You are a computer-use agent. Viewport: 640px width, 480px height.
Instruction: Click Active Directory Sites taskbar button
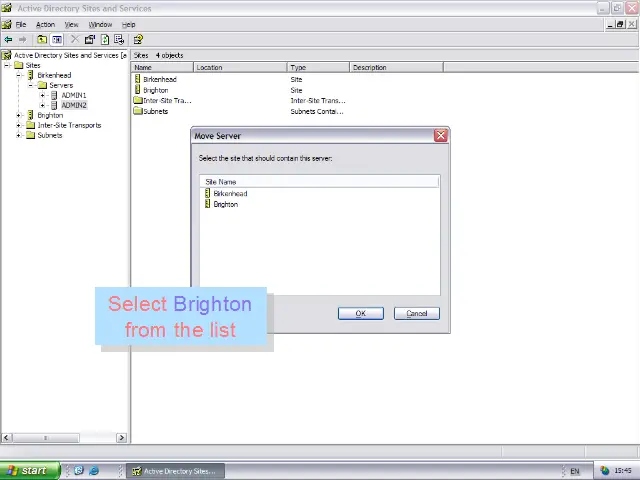tap(176, 471)
